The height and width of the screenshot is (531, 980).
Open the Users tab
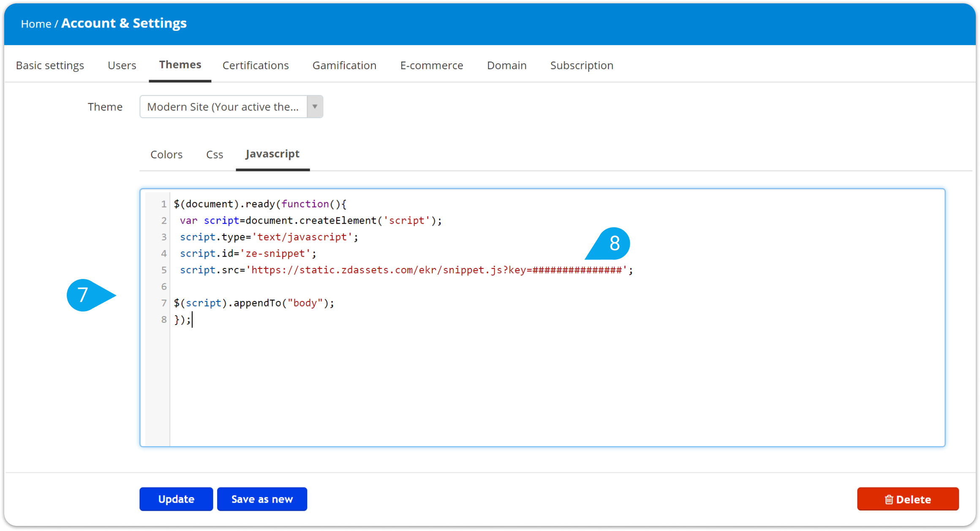(122, 65)
